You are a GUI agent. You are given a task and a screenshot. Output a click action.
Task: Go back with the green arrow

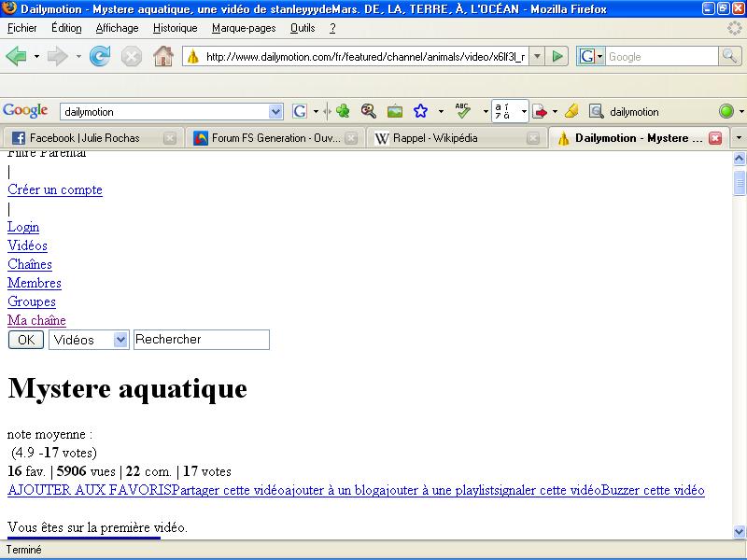click(16, 57)
